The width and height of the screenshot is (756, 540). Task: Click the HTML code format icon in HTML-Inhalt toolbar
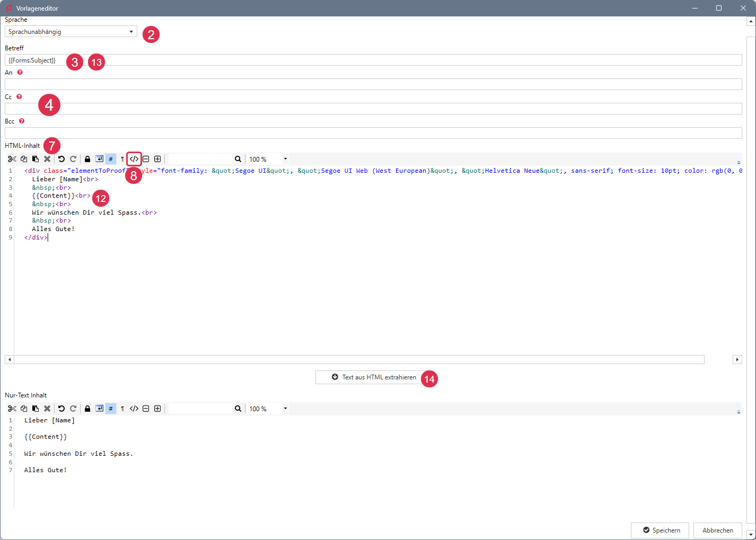134,159
